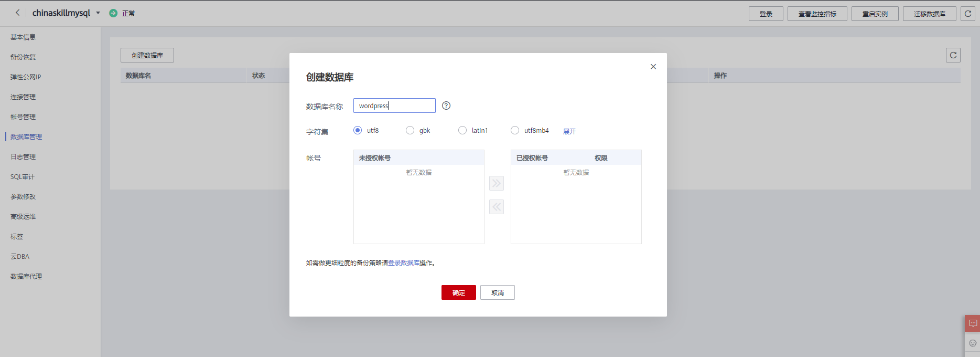
Task: Open 查看监控指标 monitoring metrics
Action: tap(817, 14)
